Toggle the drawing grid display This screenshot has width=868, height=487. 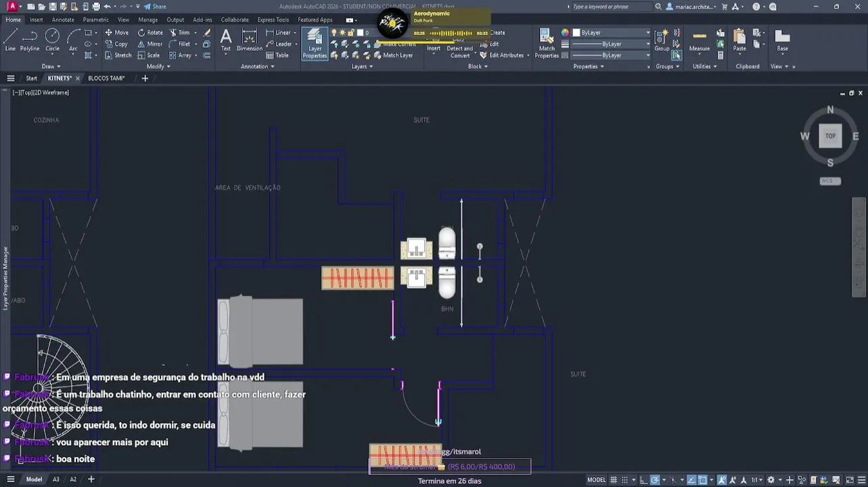(614, 480)
